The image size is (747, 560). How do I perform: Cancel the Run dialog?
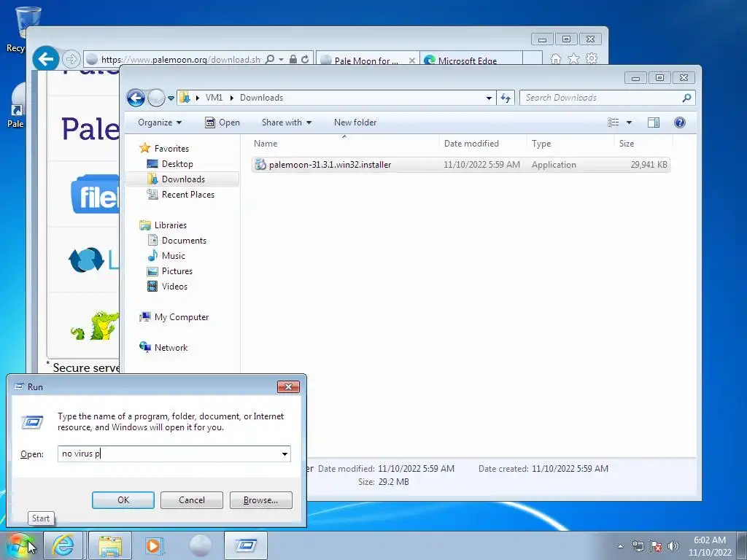[192, 500]
